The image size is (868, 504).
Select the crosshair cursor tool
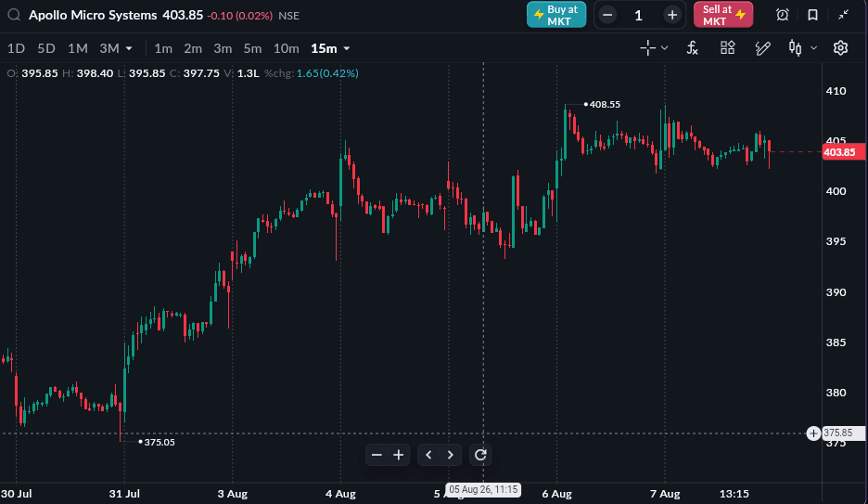(x=647, y=48)
